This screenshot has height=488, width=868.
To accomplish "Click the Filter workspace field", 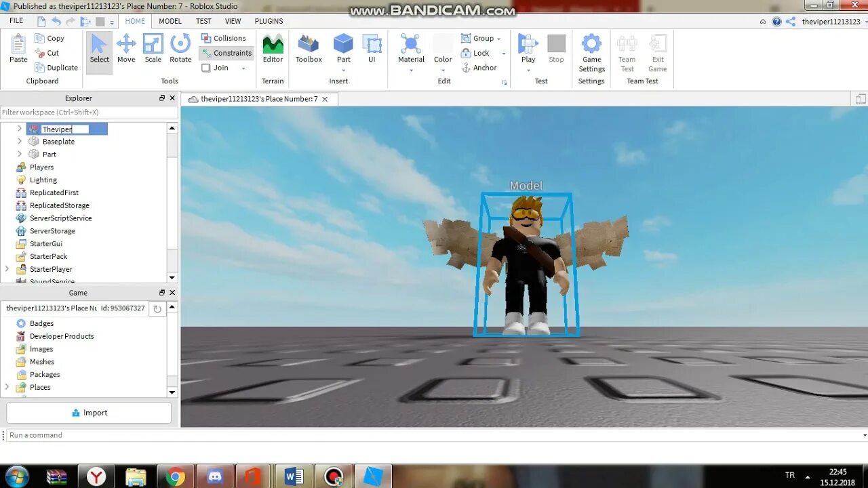I will (x=89, y=112).
